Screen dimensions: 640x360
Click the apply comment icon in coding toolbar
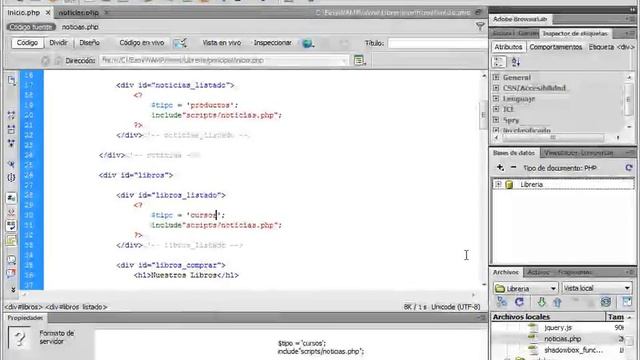[11, 260]
